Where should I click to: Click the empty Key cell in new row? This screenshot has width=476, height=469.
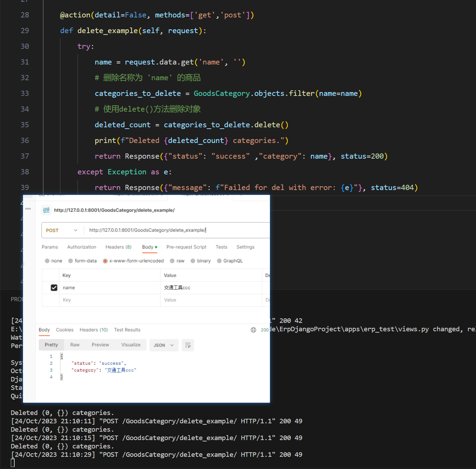pyautogui.click(x=109, y=300)
